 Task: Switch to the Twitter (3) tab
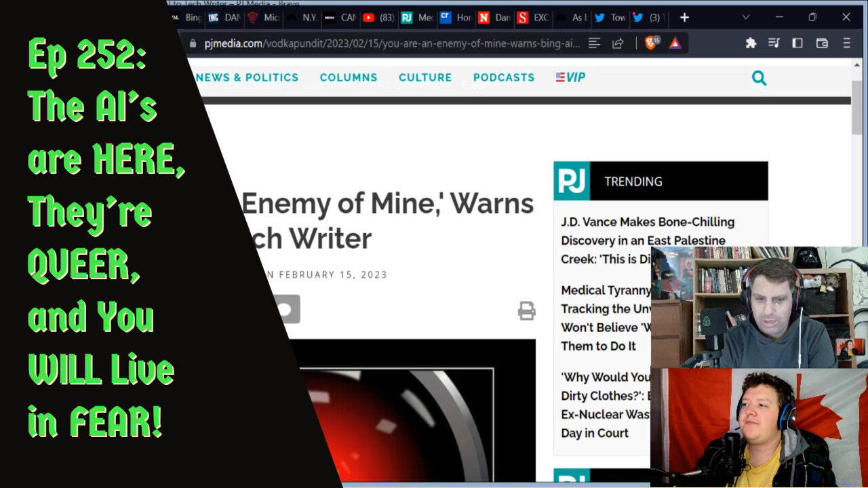(x=649, y=18)
